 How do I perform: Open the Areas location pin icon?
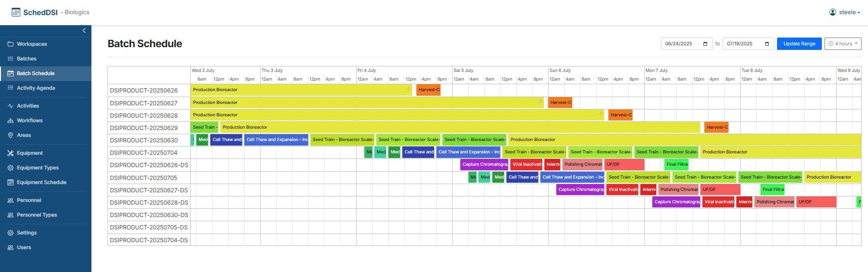click(x=11, y=135)
